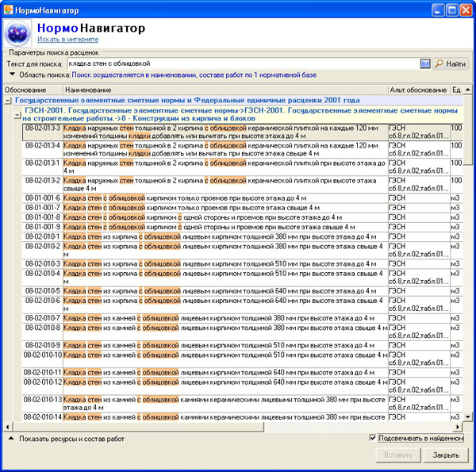Screen dimensions: 476x472
Task: Click the Альт.обоснование column header
Action: coord(419,90)
